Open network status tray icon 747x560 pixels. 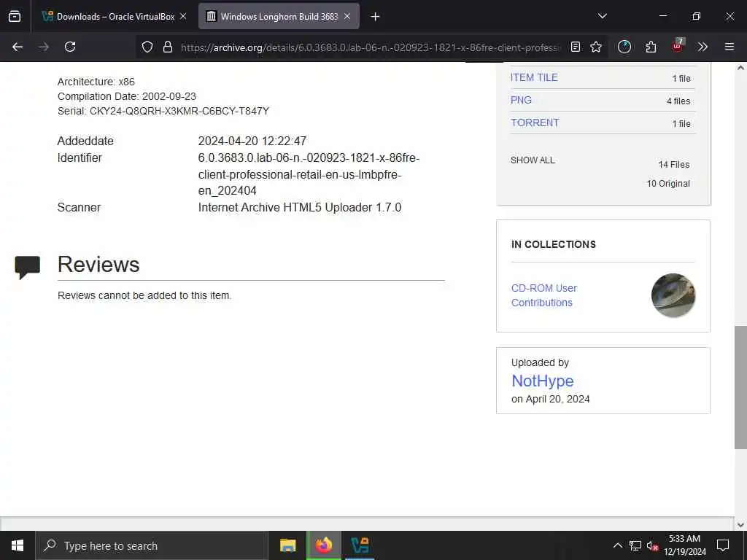[635, 545]
